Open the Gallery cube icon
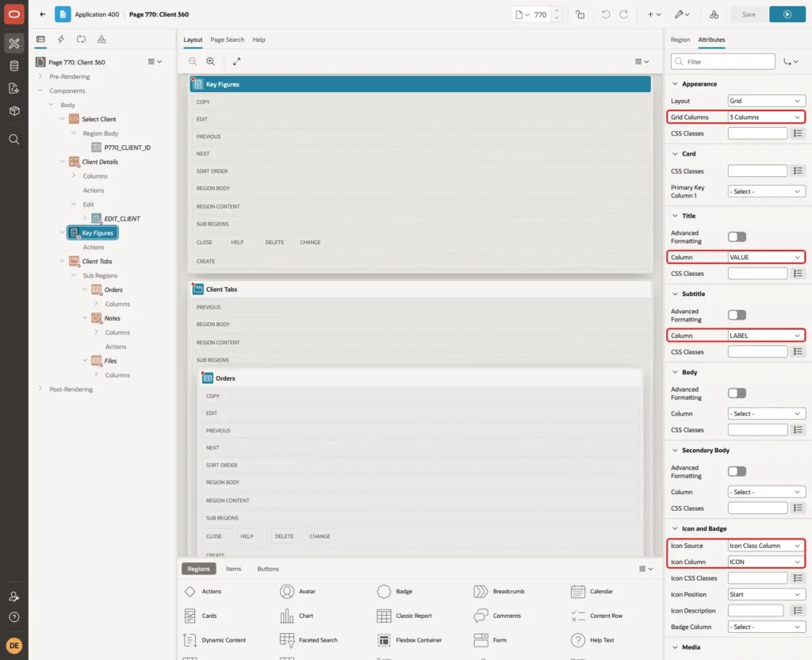The image size is (812, 660). coord(14,110)
